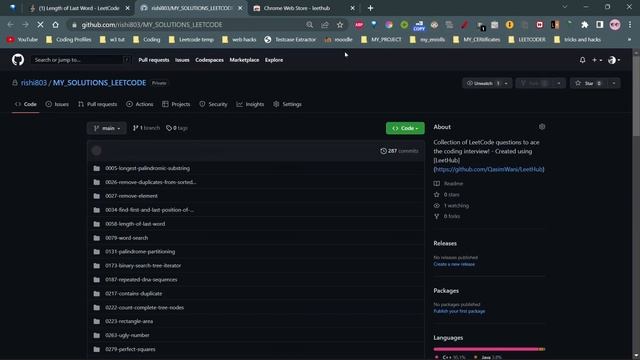Open Explore in top navigation
640x360 pixels.
(x=274, y=60)
